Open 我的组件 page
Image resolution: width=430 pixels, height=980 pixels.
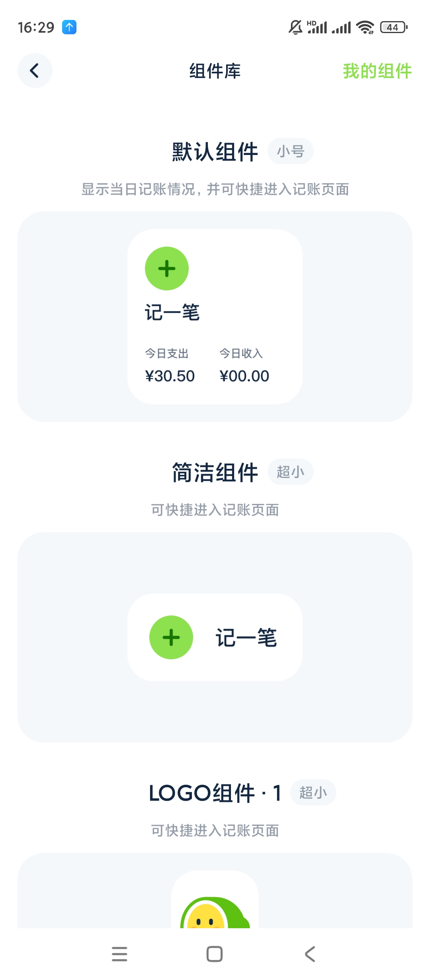[377, 71]
